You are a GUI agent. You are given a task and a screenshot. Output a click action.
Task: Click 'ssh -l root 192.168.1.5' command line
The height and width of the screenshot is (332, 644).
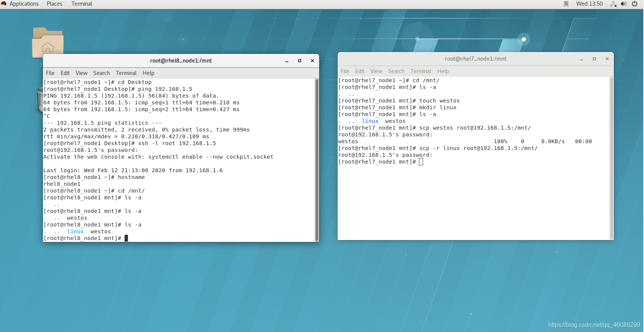[130, 143]
